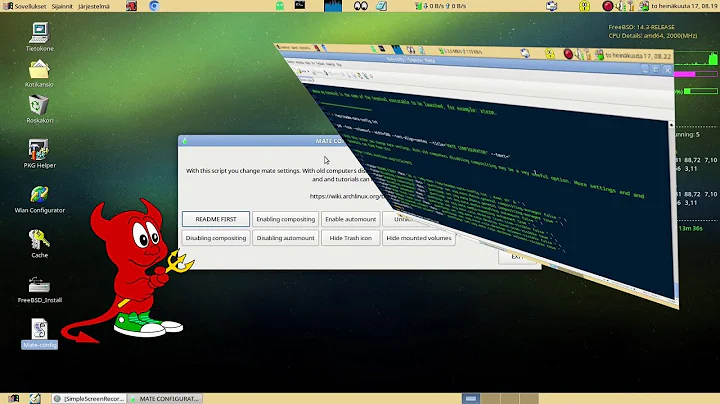Viewport: 720px width, 404px height.
Task: Open the Roskakori trash icon
Action: (x=39, y=109)
